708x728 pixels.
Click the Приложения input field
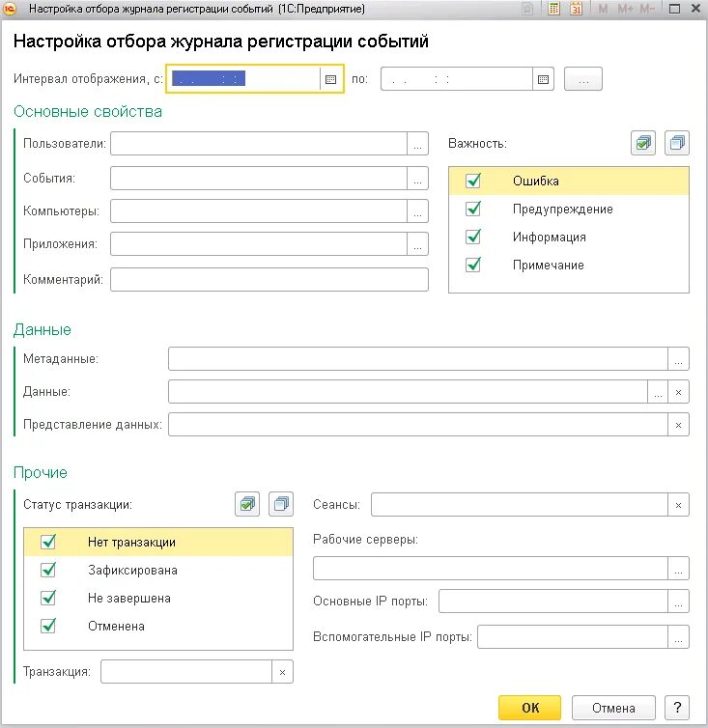[x=259, y=243]
